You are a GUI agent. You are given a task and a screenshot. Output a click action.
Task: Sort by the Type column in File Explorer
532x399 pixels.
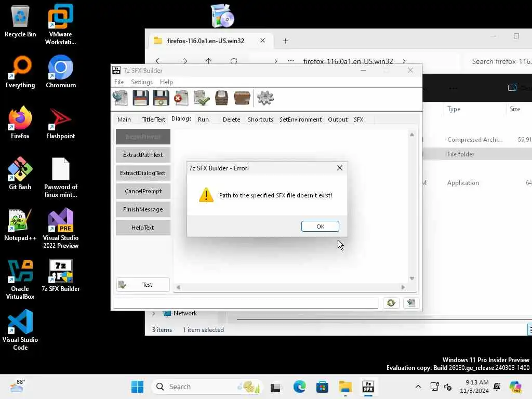[x=454, y=109]
